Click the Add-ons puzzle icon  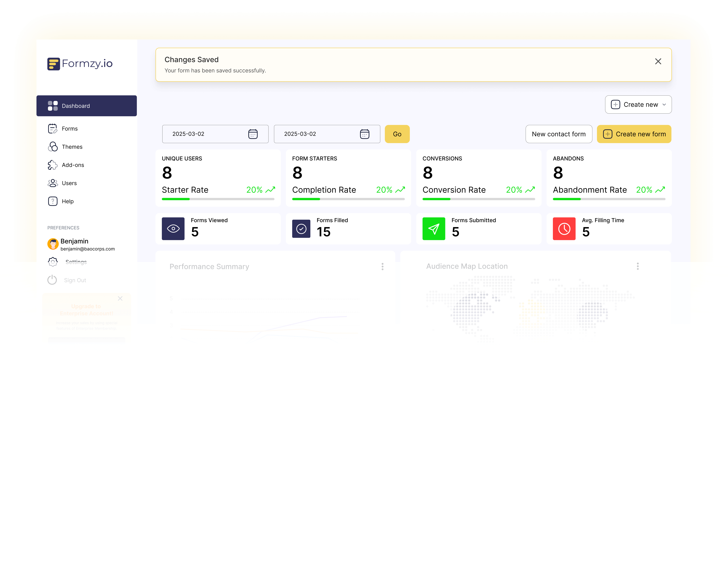pyautogui.click(x=53, y=165)
